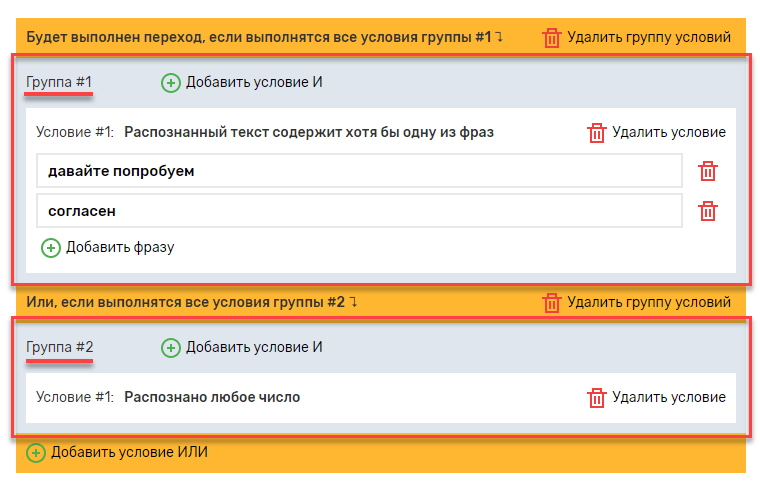Click the 'Условие #1:' label in Группа #2
Screen dimensions: 760x492
tap(75, 397)
